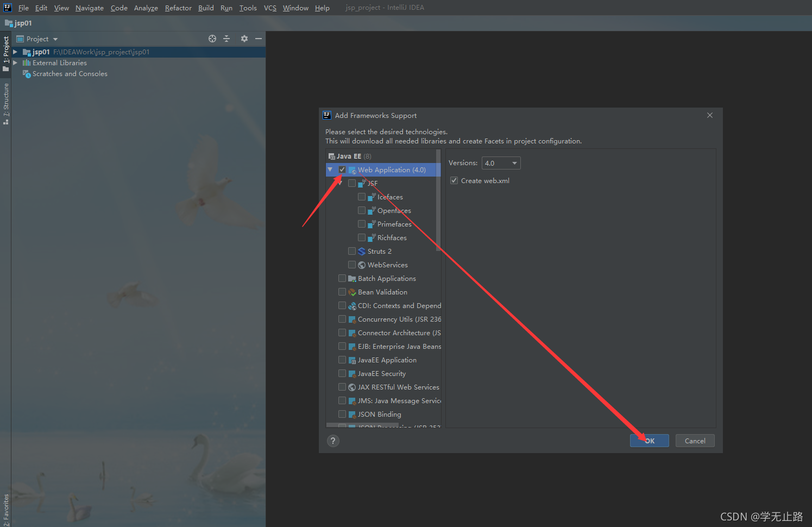Check the JSON Binding checkbox
Screen dimensions: 812x527
click(342, 414)
